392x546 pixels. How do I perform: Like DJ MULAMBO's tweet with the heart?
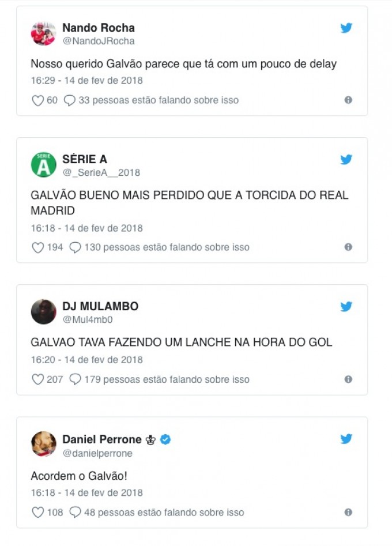click(x=37, y=379)
